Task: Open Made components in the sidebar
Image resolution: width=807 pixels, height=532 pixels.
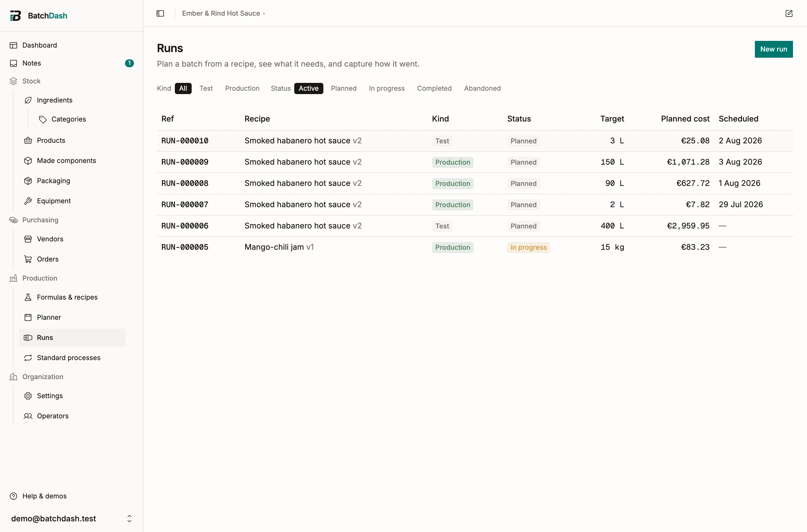Action: (x=72, y=160)
